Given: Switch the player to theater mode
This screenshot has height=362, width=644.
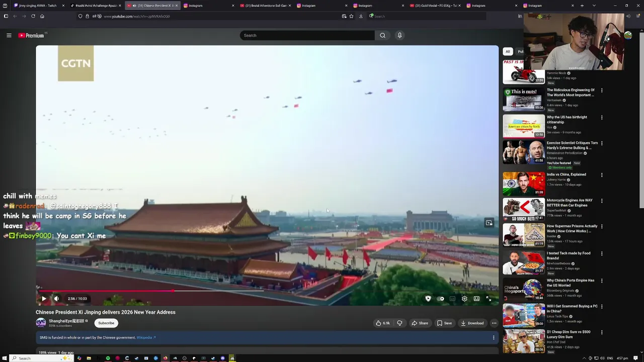Looking at the screenshot, I should (x=476, y=299).
